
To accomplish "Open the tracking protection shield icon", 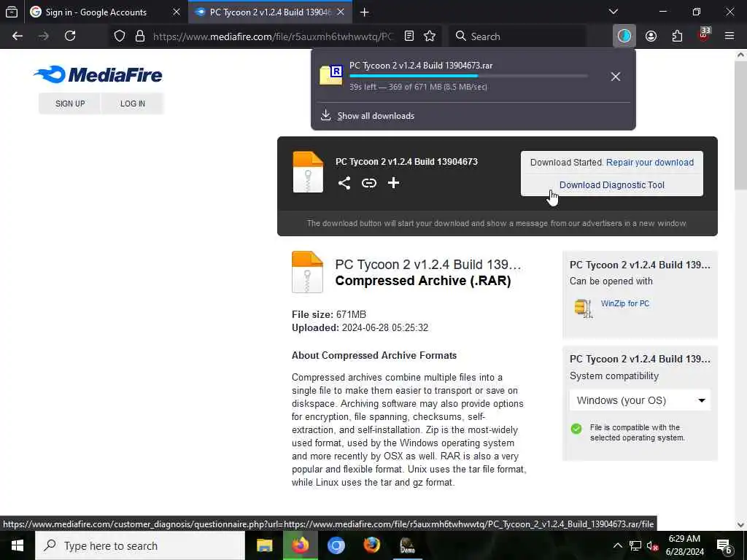I will pos(120,36).
